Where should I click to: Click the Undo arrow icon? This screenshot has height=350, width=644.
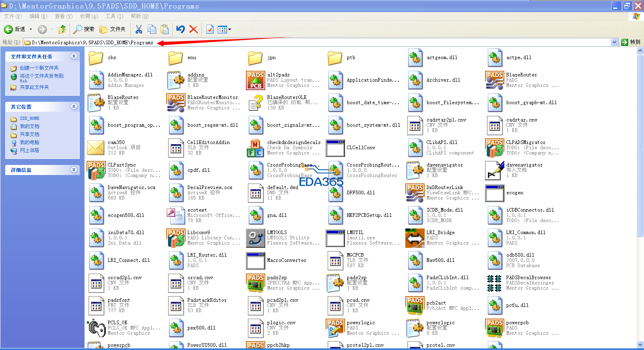pyautogui.click(x=180, y=29)
